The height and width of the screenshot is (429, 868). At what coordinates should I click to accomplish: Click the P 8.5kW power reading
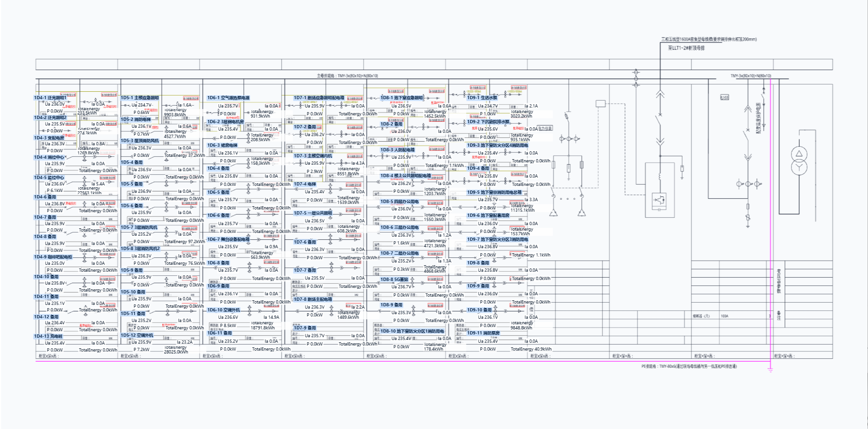pos(228,326)
